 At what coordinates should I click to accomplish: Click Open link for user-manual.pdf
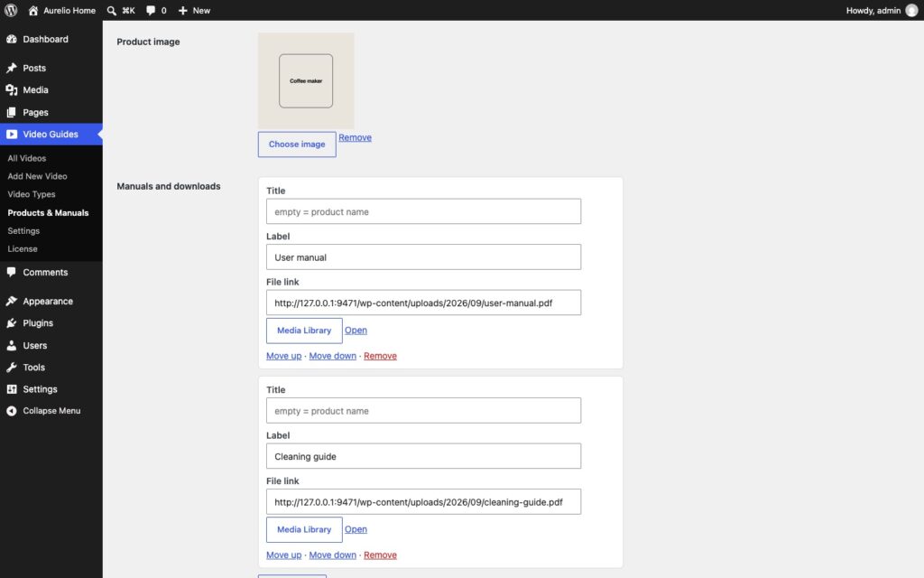point(356,331)
